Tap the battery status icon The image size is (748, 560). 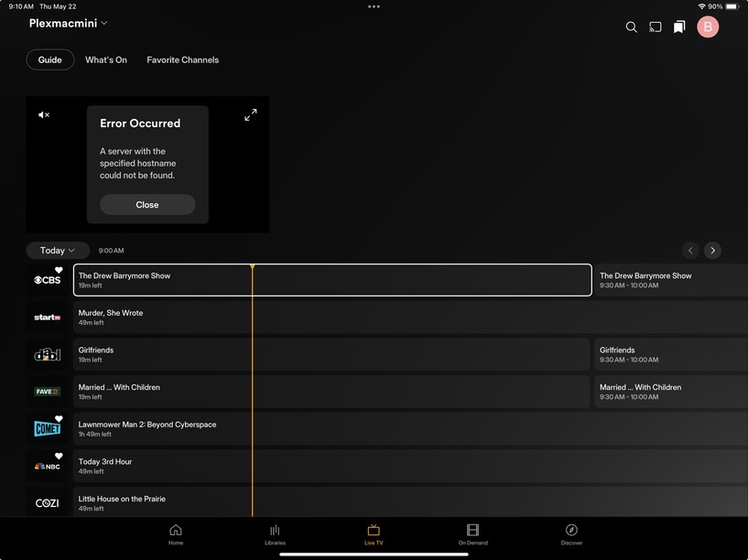732,6
